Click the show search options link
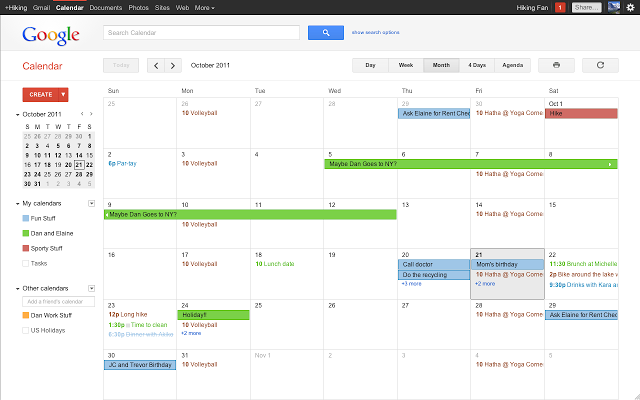 tap(375, 33)
